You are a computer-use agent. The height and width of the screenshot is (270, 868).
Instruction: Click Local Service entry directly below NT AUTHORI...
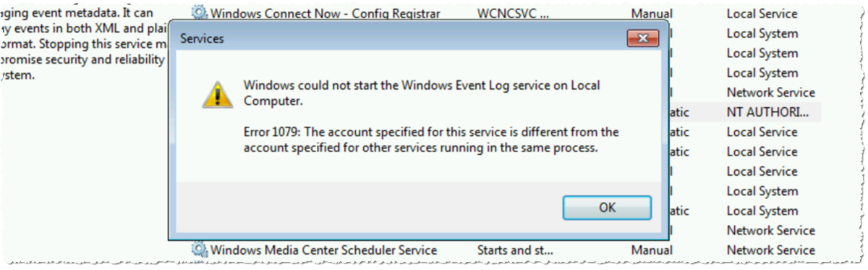pyautogui.click(x=762, y=132)
